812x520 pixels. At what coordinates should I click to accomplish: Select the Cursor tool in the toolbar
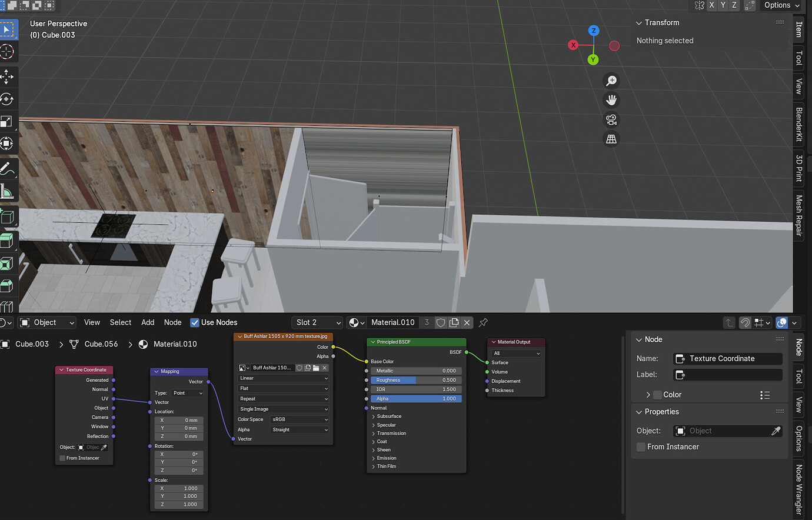[7, 52]
